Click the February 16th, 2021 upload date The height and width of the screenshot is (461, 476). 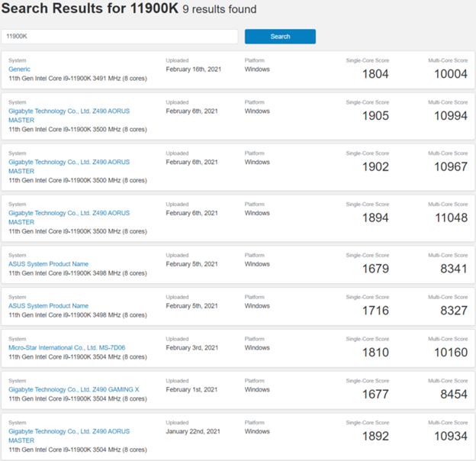[x=194, y=69]
